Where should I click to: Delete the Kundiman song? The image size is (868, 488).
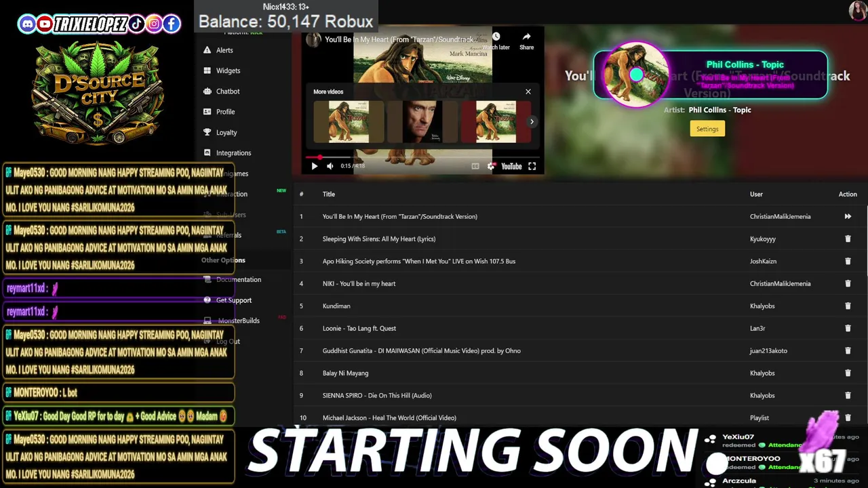pos(848,306)
